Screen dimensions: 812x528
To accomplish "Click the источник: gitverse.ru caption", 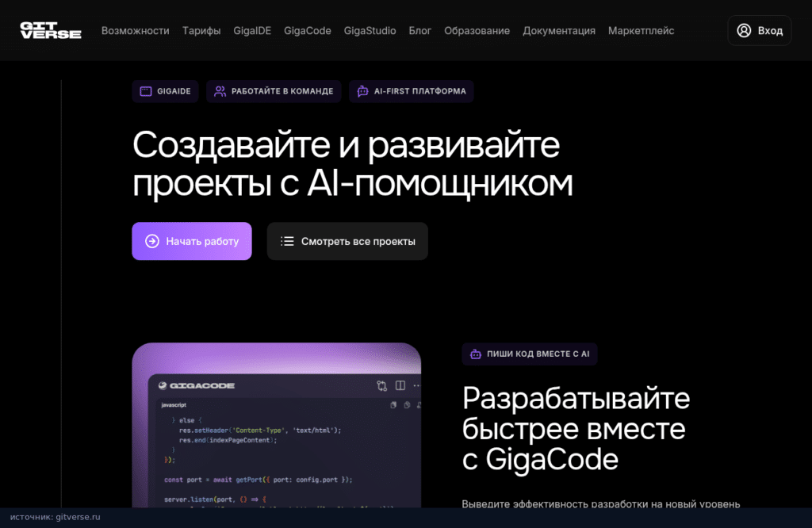I will [x=56, y=517].
